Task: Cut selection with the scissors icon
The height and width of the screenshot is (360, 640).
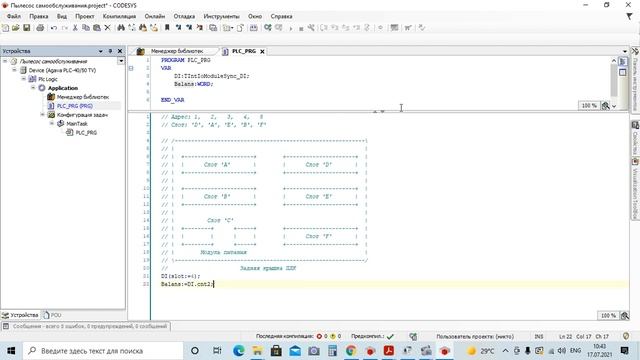Action: (75, 28)
